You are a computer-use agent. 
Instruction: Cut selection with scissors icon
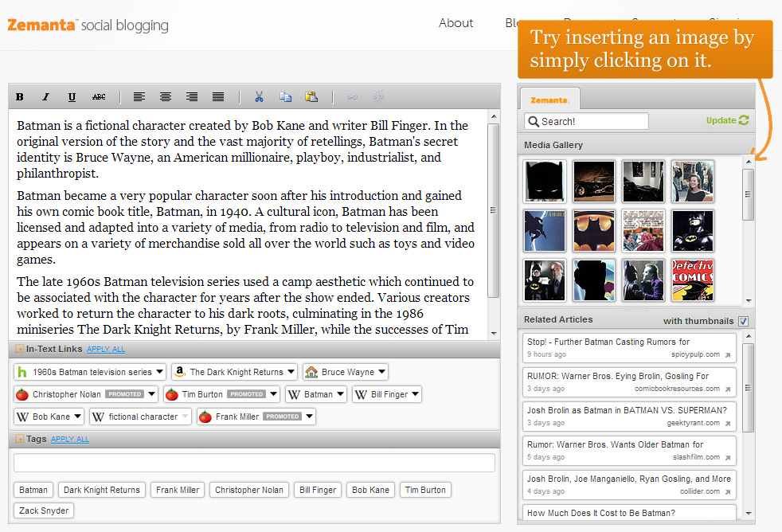[259, 96]
